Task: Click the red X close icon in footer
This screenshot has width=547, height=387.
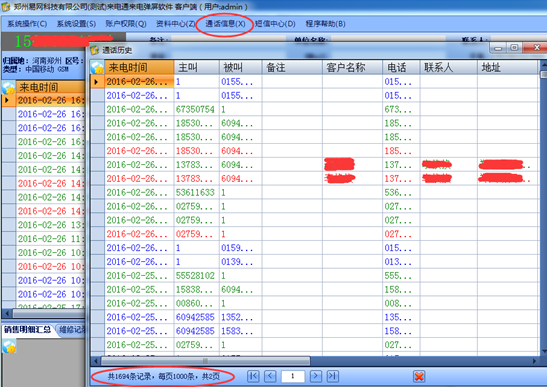Action: click(x=419, y=376)
